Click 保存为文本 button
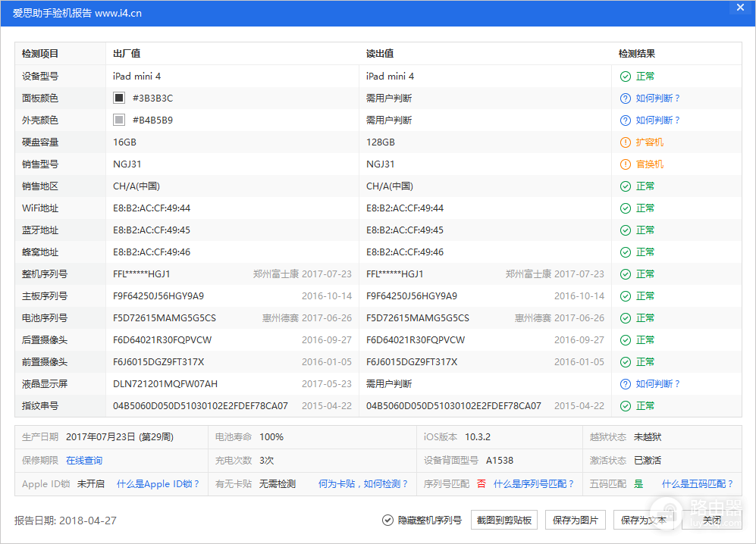 tap(643, 521)
